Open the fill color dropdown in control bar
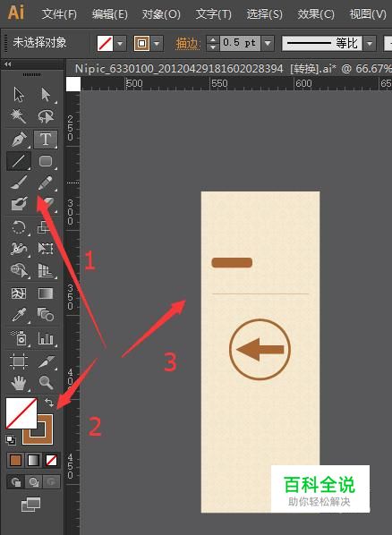This screenshot has height=535, width=392. tap(120, 44)
